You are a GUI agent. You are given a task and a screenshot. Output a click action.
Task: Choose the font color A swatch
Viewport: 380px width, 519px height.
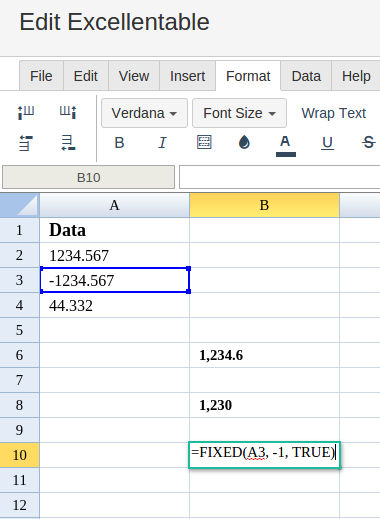click(286, 146)
